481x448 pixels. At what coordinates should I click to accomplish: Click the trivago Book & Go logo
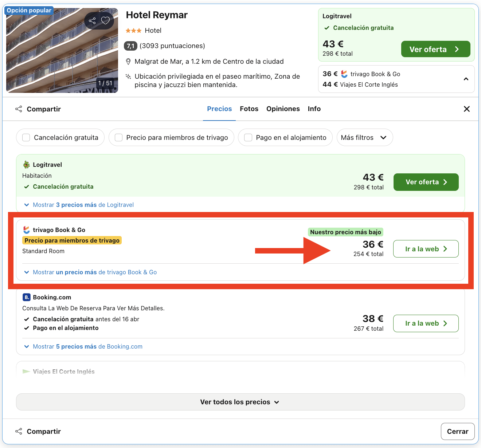point(26,230)
